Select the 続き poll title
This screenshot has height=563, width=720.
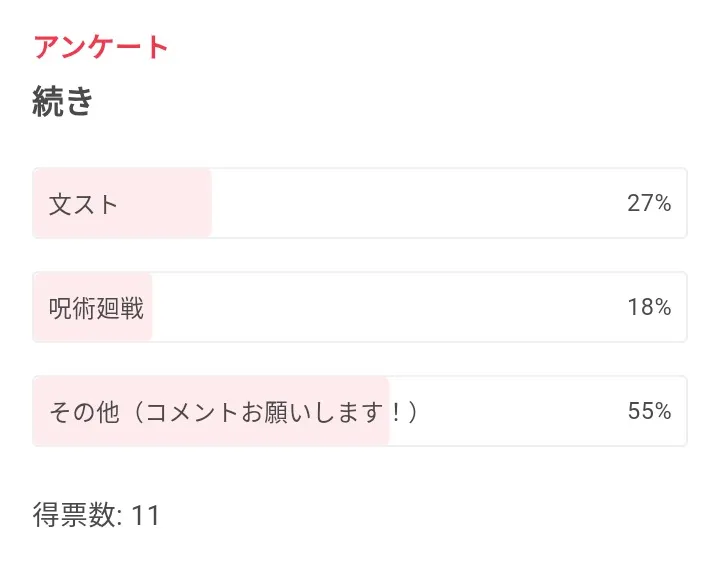click(63, 101)
